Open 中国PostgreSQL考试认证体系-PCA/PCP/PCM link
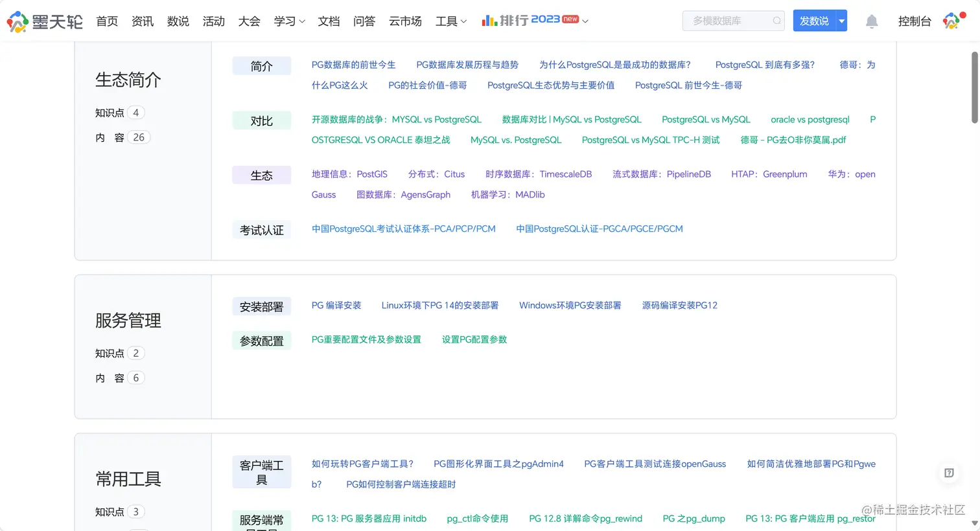980x531 pixels. click(x=403, y=229)
